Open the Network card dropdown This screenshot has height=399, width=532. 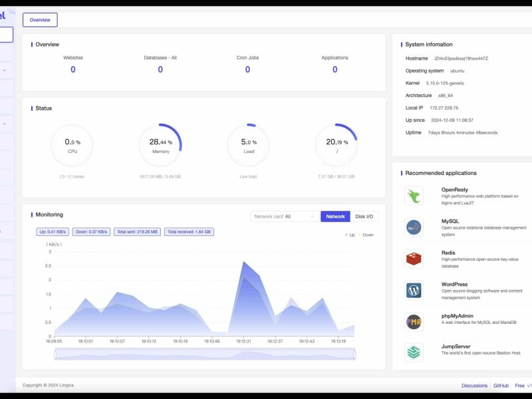click(x=285, y=216)
